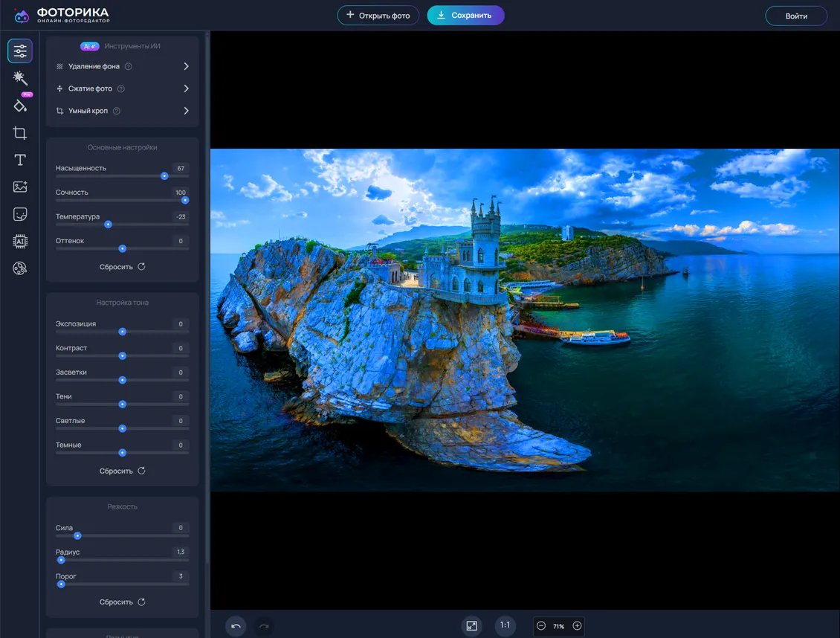Open the Text tool
The height and width of the screenshot is (638, 840).
[x=20, y=160]
